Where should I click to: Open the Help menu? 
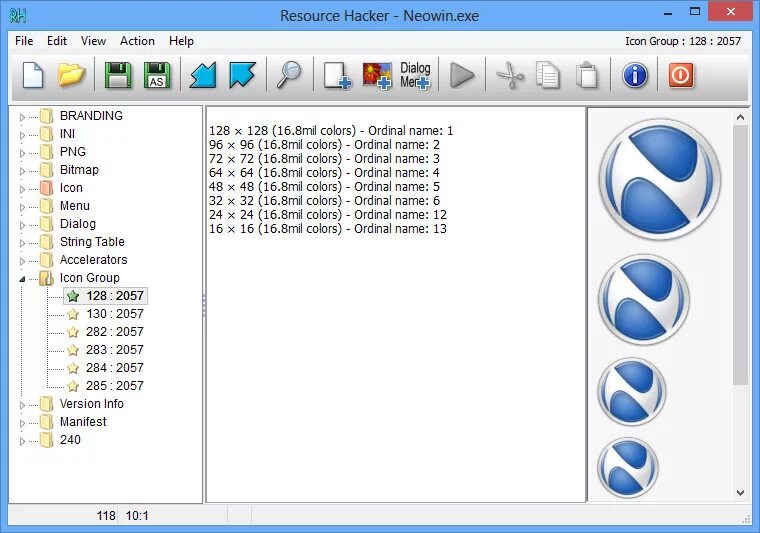tap(181, 41)
